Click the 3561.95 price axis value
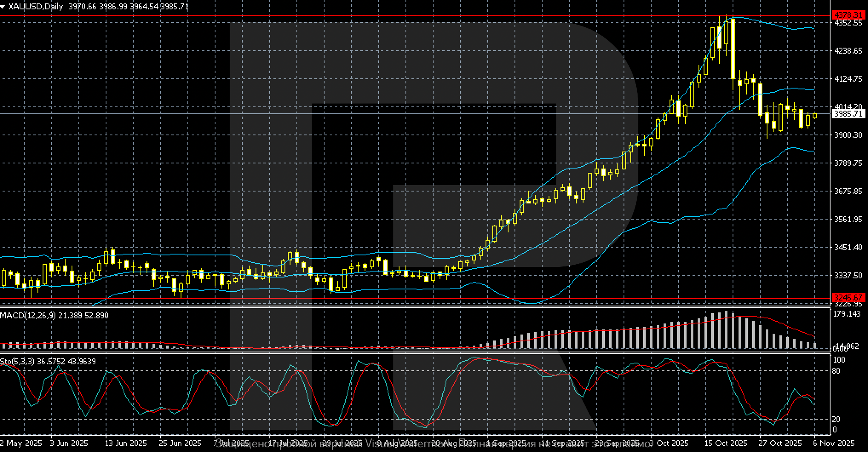 848,219
